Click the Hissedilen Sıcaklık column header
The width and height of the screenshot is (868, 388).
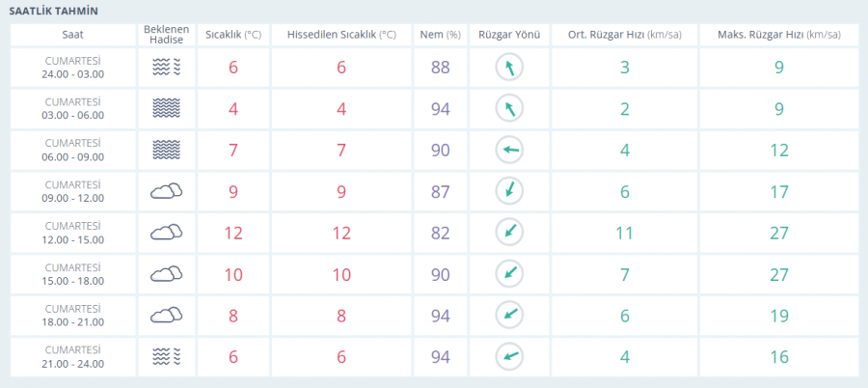341,35
